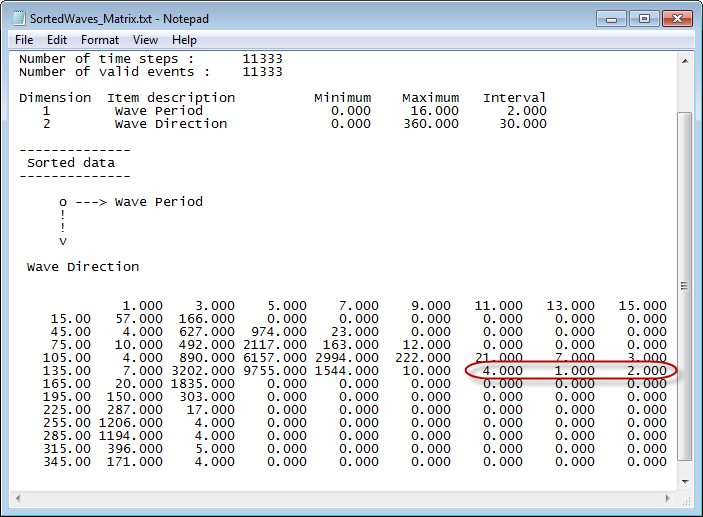
Task: Open the Edit menu
Action: click(x=57, y=40)
